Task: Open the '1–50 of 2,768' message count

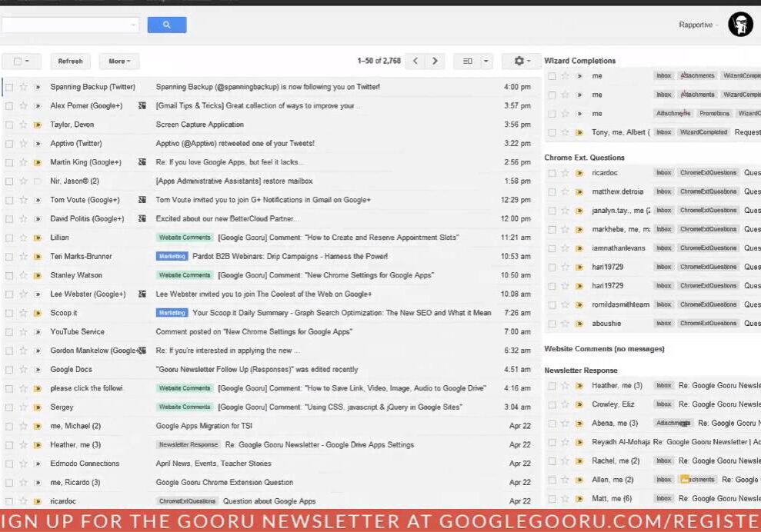Action: coord(379,61)
